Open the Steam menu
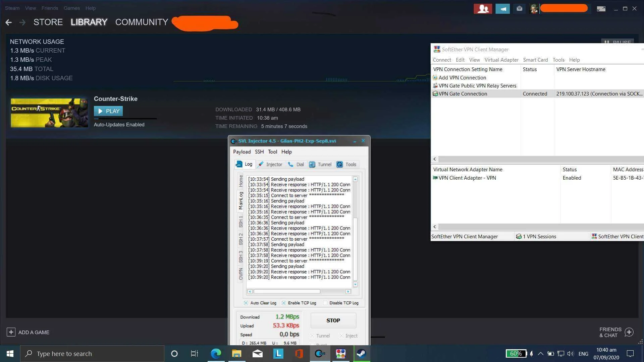The width and height of the screenshot is (644, 362). click(12, 8)
